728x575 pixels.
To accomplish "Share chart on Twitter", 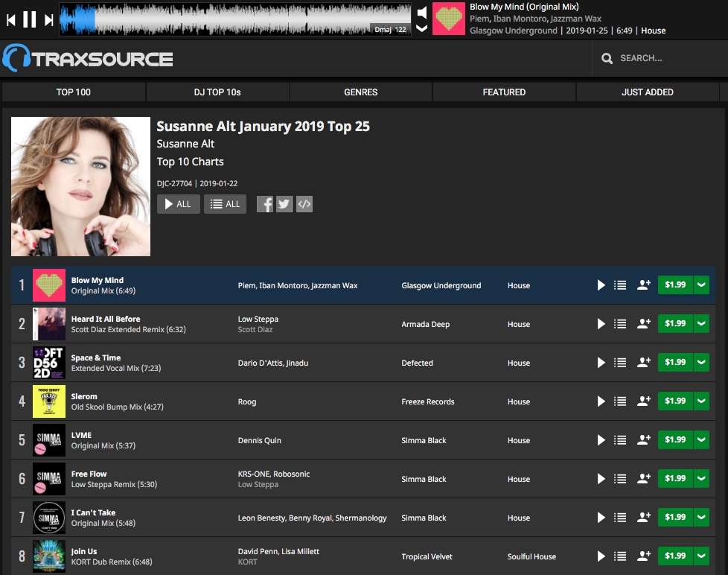I will point(284,204).
